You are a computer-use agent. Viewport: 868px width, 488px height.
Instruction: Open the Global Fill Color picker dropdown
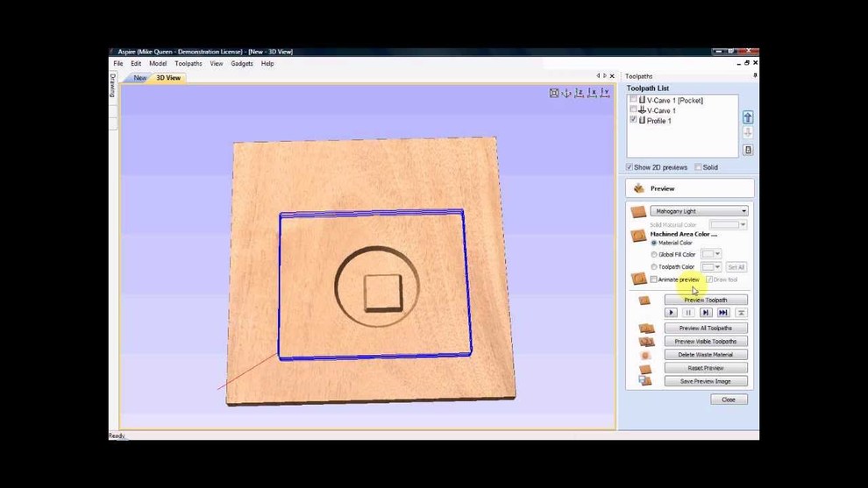click(x=711, y=254)
